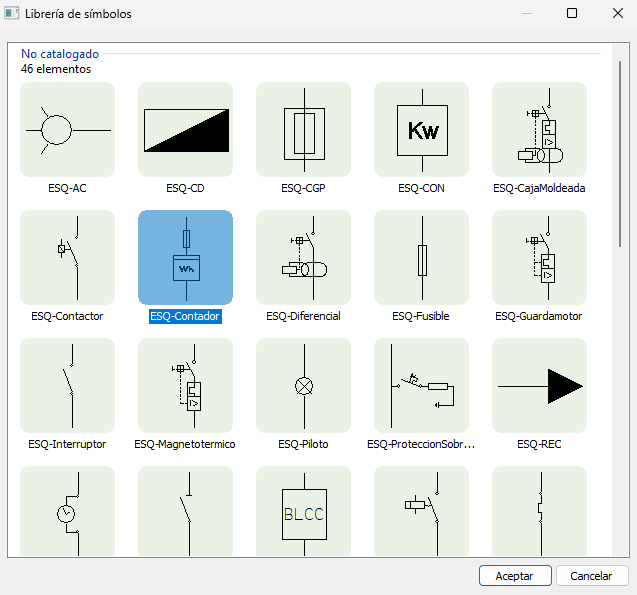This screenshot has height=595, width=637.
Task: Click the ESQ-CD label text
Action: coord(185,188)
